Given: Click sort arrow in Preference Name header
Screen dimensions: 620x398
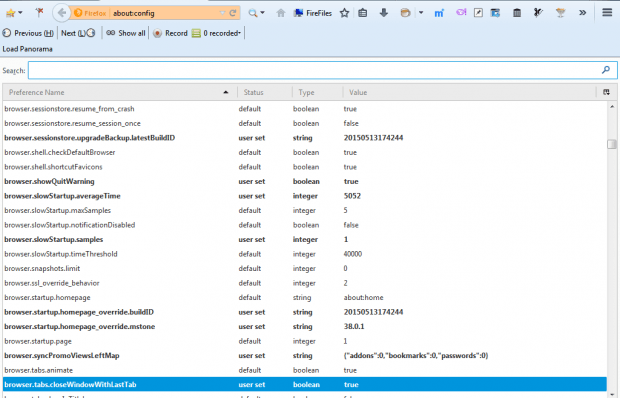Looking at the screenshot, I should [226, 92].
